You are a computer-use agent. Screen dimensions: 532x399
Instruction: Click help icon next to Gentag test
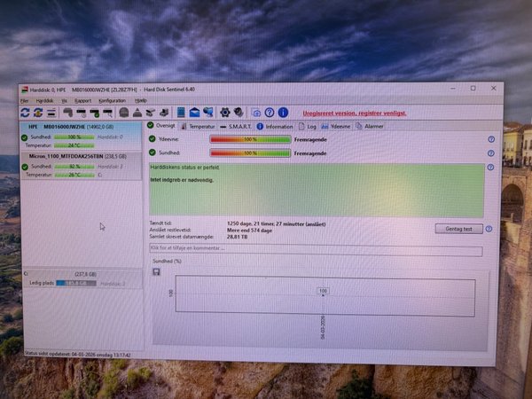pyautogui.click(x=490, y=228)
